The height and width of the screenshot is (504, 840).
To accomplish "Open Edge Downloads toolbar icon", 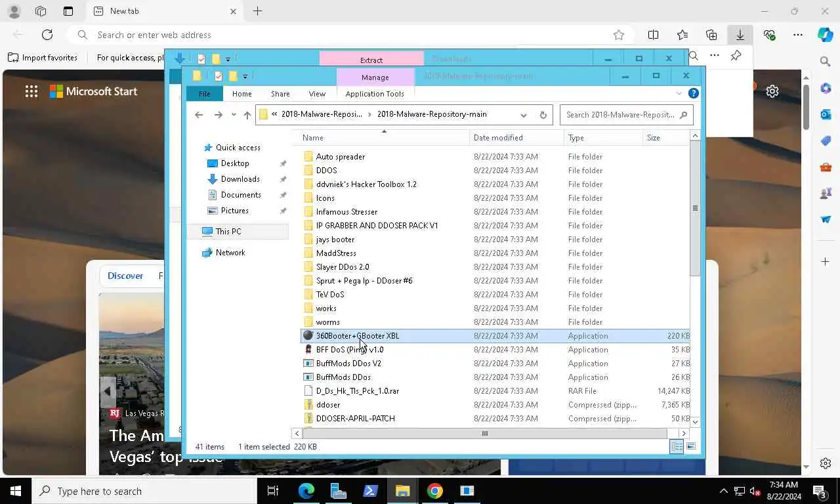I will coord(740,35).
